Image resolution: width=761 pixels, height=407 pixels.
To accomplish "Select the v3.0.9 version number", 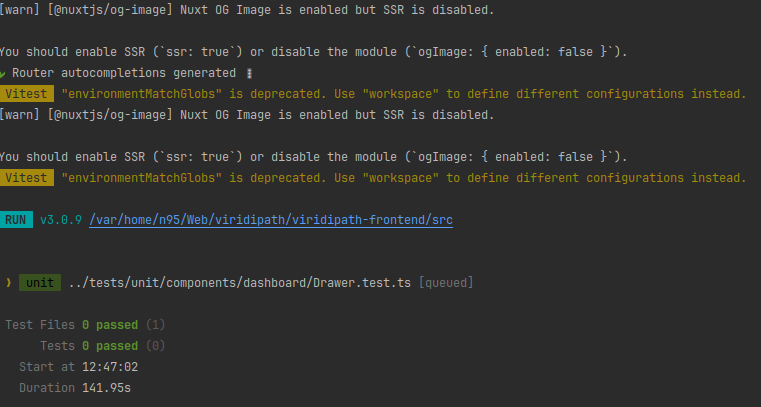I will [60, 219].
